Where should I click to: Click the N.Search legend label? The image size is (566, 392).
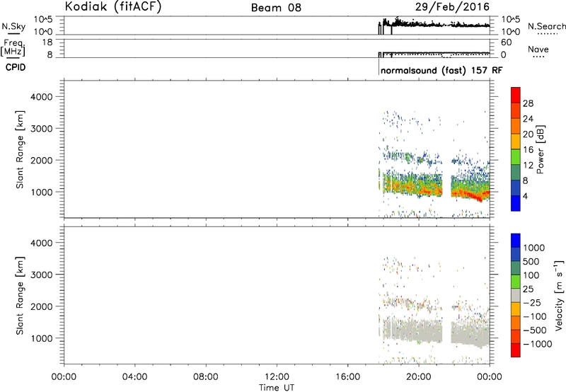point(547,26)
